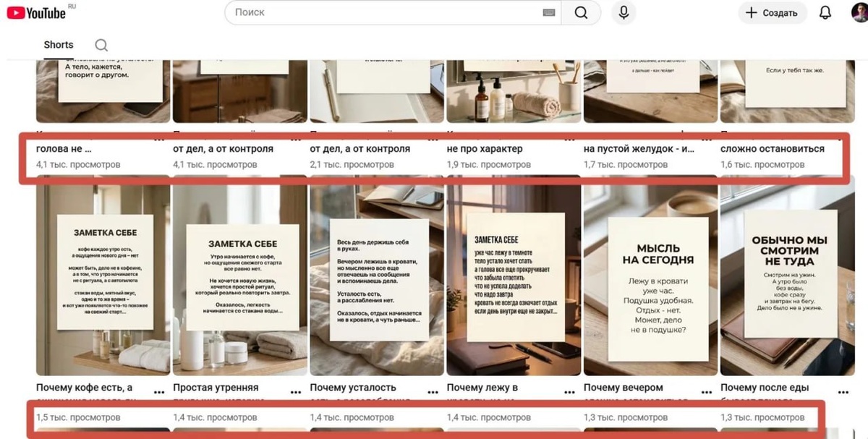Click the '1,5 тыс. просмотров' view count
Viewport: 868px width, 439px height.
tap(78, 417)
